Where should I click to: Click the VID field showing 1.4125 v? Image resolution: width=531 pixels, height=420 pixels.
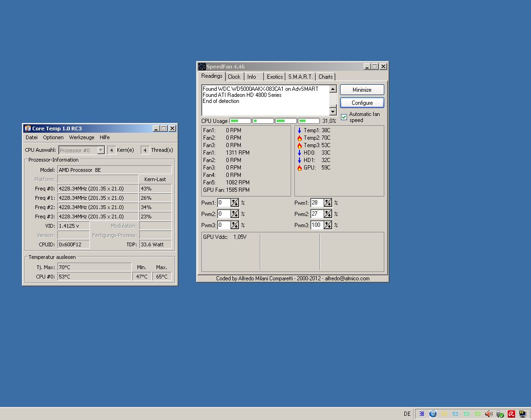pos(74,226)
